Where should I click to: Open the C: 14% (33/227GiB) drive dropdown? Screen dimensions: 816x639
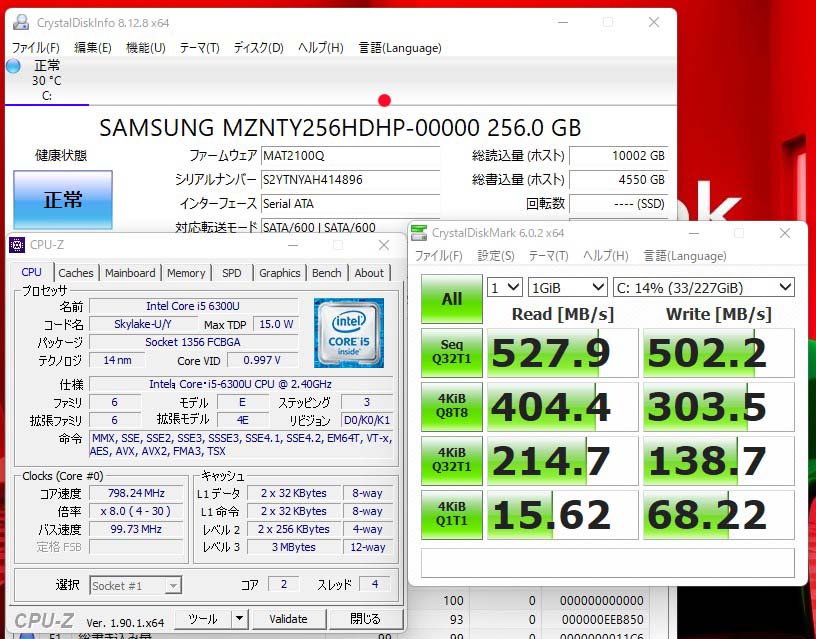click(704, 287)
